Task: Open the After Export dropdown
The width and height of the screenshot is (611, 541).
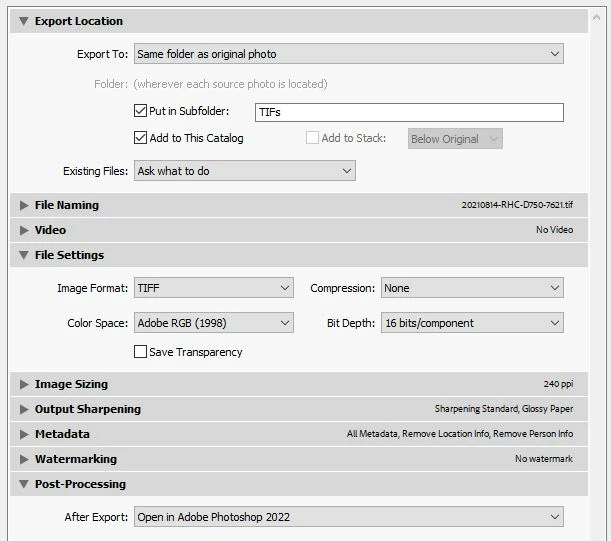Action: [349, 517]
